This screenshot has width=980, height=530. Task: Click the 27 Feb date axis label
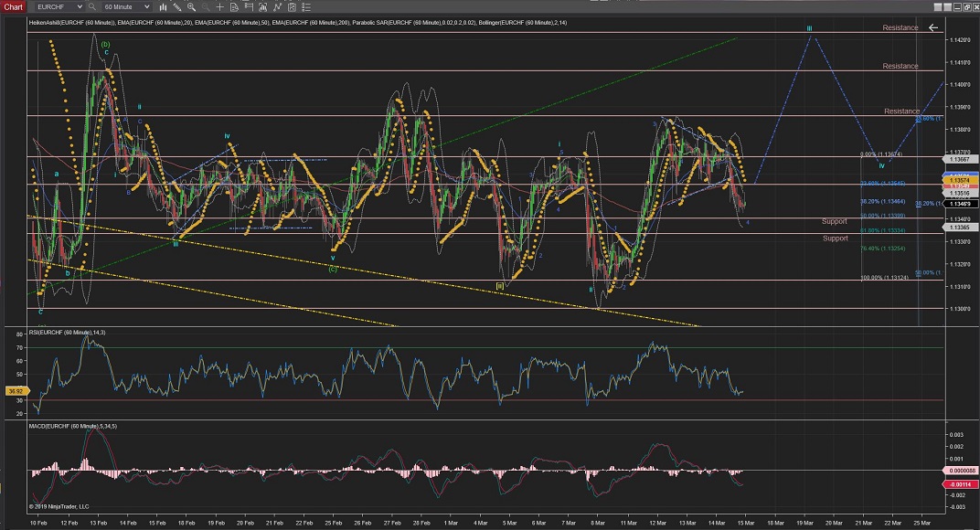coord(392,523)
